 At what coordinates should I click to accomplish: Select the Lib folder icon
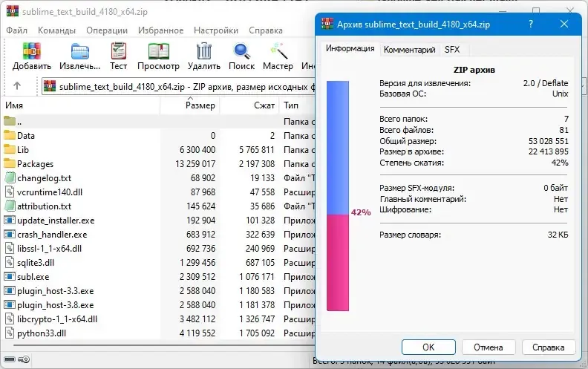coord(10,149)
